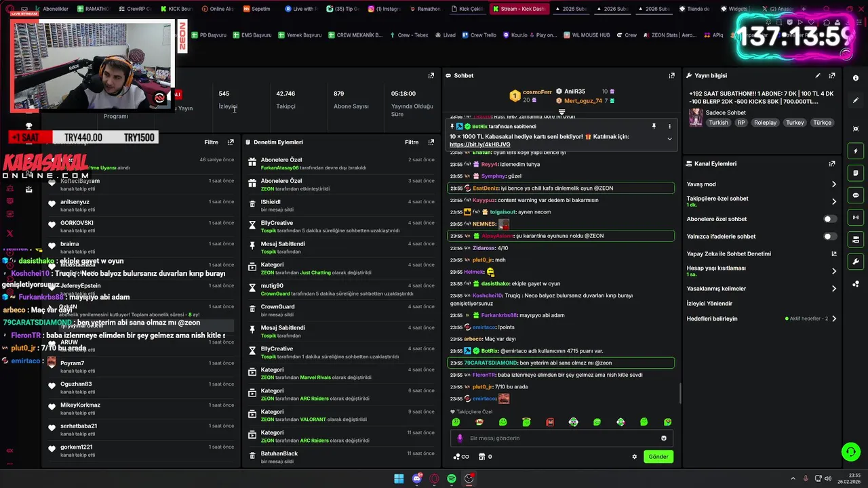
Task: Switch to Abonelikler browser tab
Action: pos(54,9)
